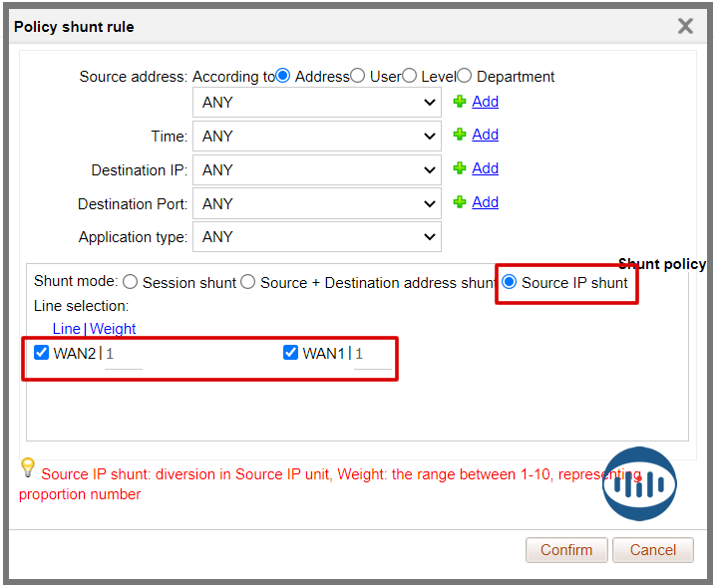The width and height of the screenshot is (715, 588).
Task: Click the blue circular audio waveform icon
Action: pos(639,483)
